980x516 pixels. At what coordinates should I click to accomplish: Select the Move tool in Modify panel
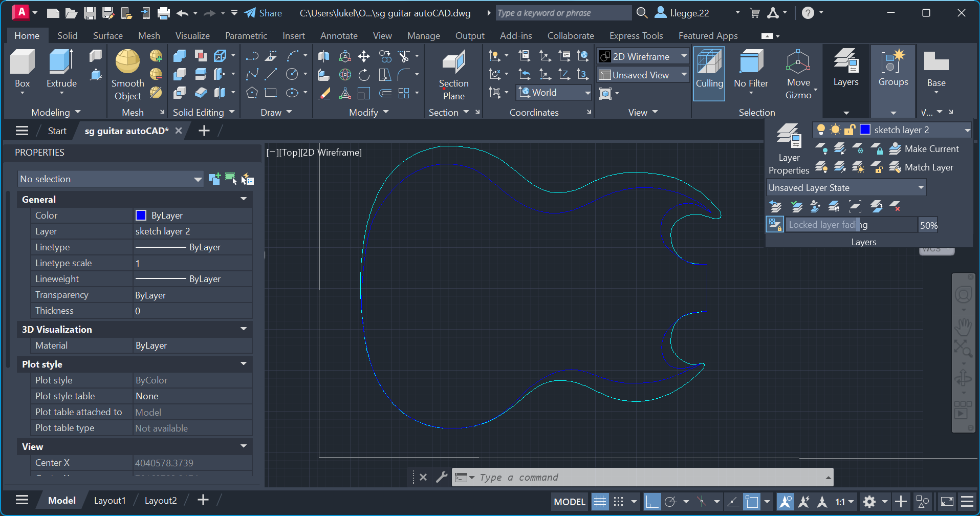click(x=364, y=56)
